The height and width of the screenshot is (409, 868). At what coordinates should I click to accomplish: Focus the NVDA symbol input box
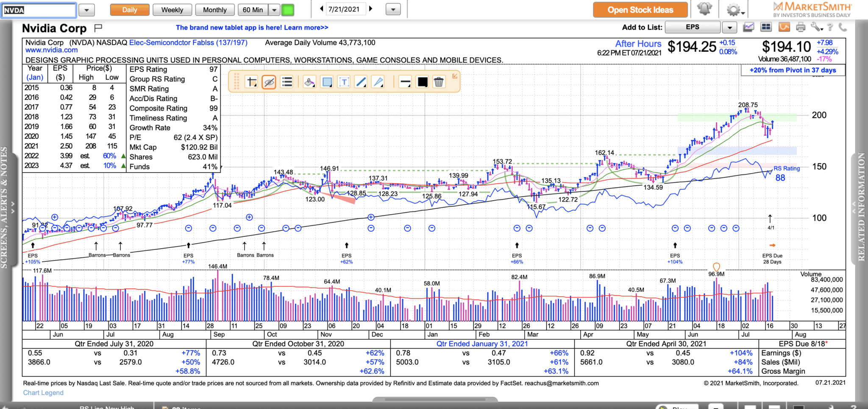[39, 10]
